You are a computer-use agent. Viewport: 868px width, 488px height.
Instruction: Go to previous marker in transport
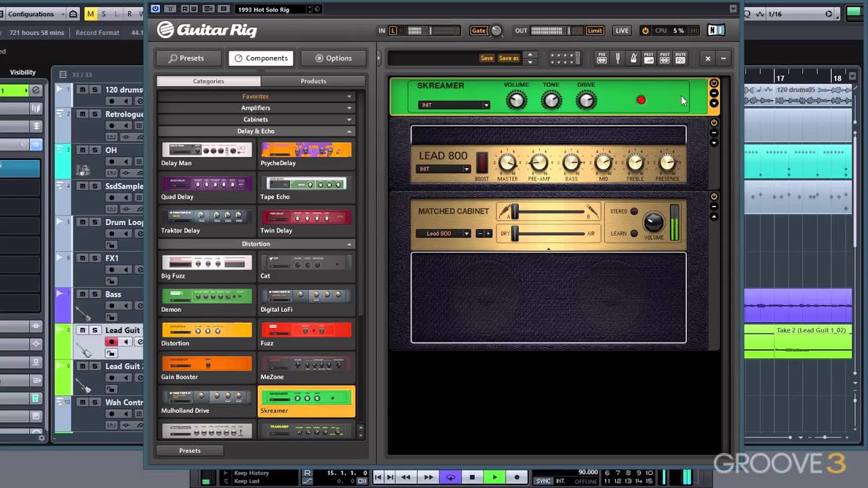[378, 477]
